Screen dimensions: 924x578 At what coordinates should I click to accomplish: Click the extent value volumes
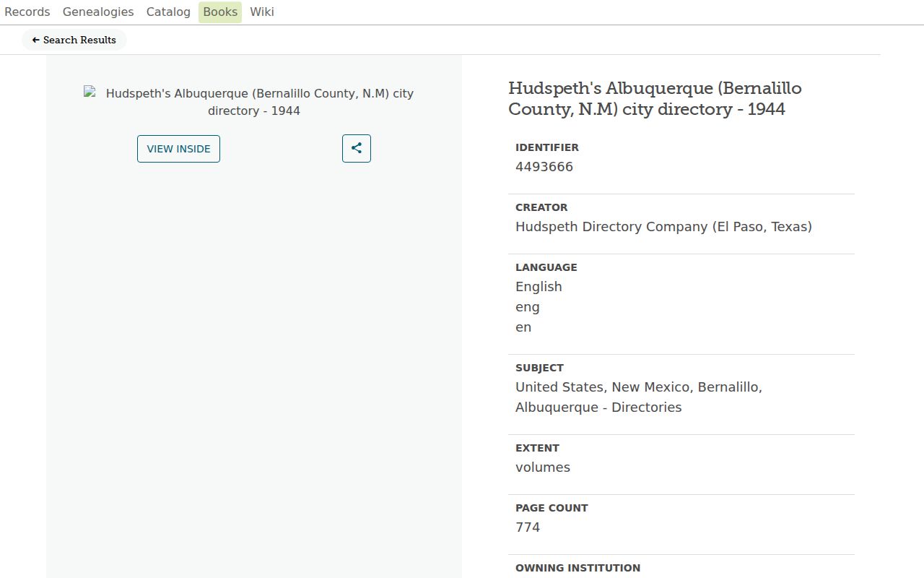point(543,467)
